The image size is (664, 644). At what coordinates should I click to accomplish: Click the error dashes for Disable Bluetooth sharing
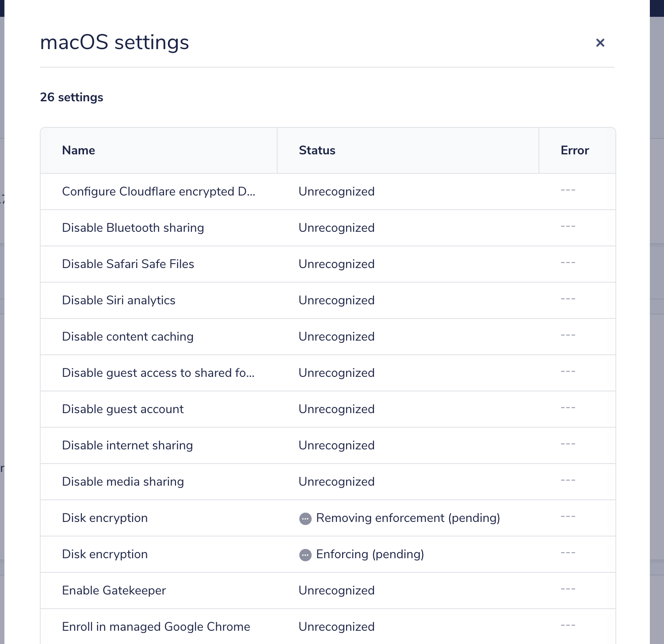click(x=567, y=226)
